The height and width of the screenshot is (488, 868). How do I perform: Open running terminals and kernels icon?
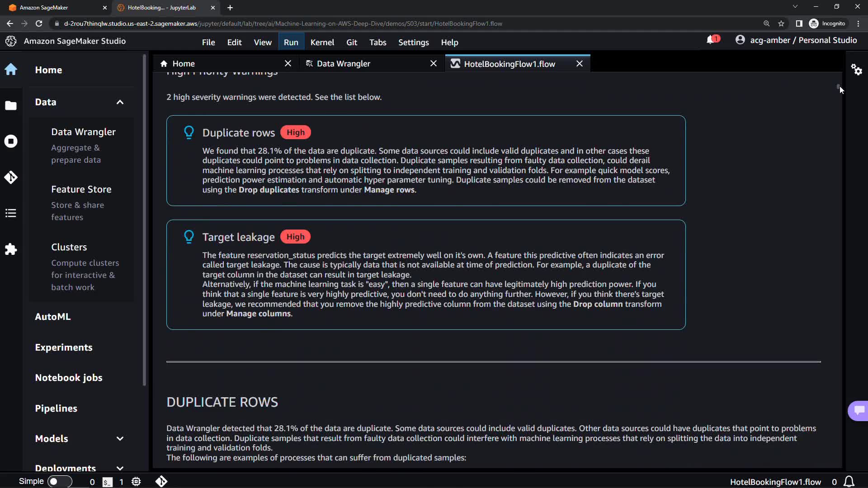coord(11,141)
